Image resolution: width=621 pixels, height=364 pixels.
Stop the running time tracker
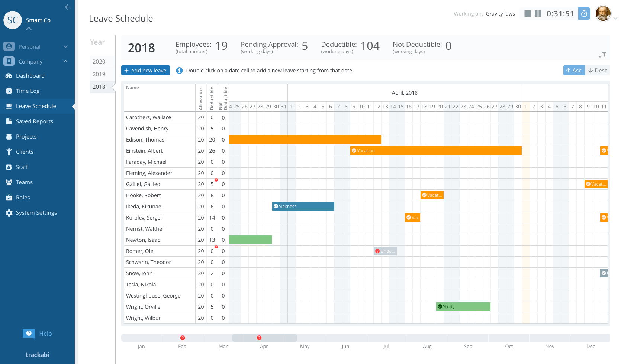click(x=527, y=13)
